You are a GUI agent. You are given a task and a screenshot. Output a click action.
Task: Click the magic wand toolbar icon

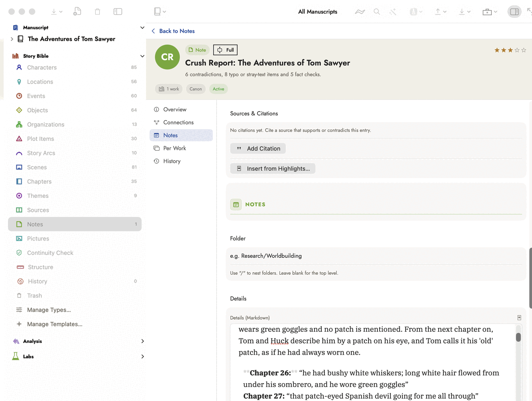coord(393,12)
